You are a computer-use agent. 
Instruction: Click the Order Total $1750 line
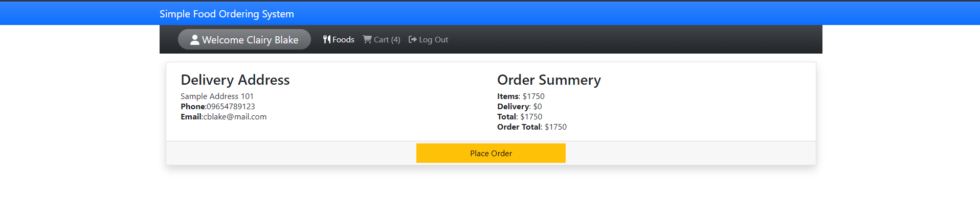tap(532, 127)
